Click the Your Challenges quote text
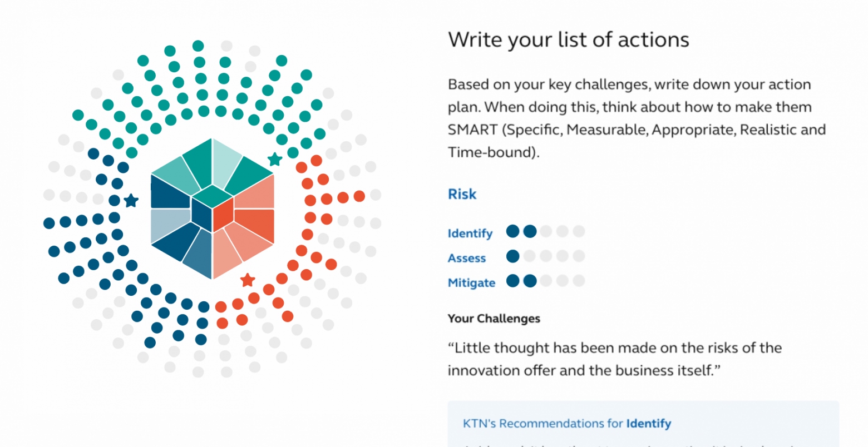 [x=615, y=359]
